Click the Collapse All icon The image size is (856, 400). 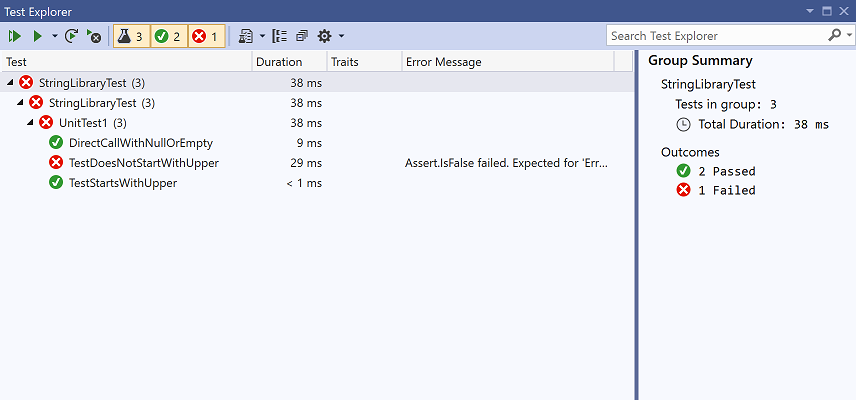click(302, 36)
